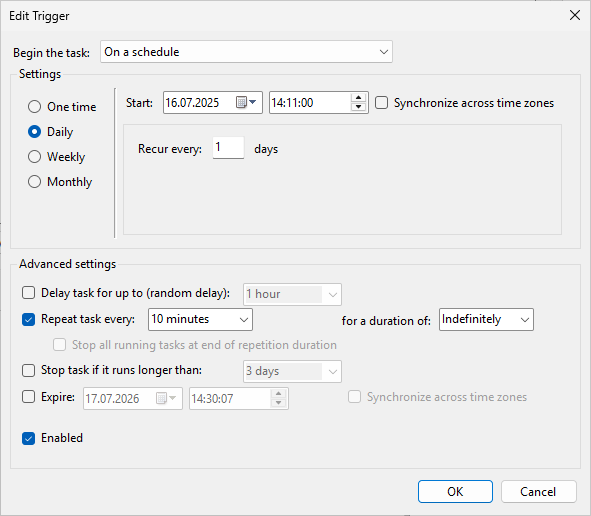Screen dimensions: 591x516
Task: Select the Weekly schedule radio button
Action: pyautogui.click(x=34, y=156)
